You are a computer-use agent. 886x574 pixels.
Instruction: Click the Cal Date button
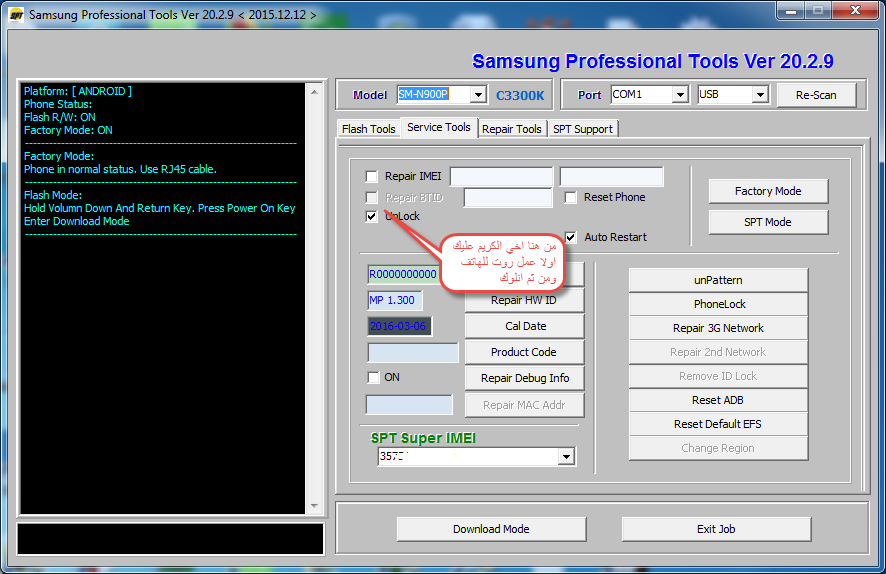coord(524,326)
